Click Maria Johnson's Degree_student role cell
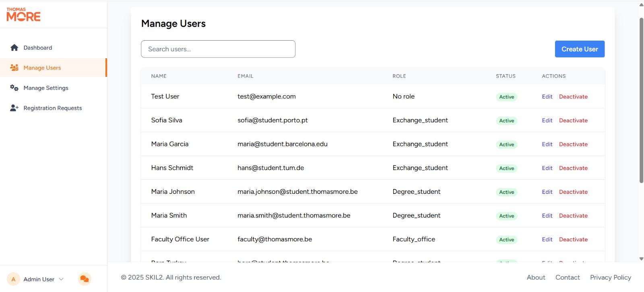 click(x=416, y=192)
